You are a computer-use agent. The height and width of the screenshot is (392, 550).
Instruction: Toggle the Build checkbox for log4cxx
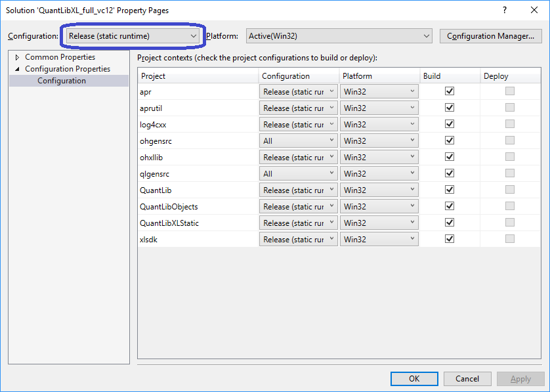[450, 124]
